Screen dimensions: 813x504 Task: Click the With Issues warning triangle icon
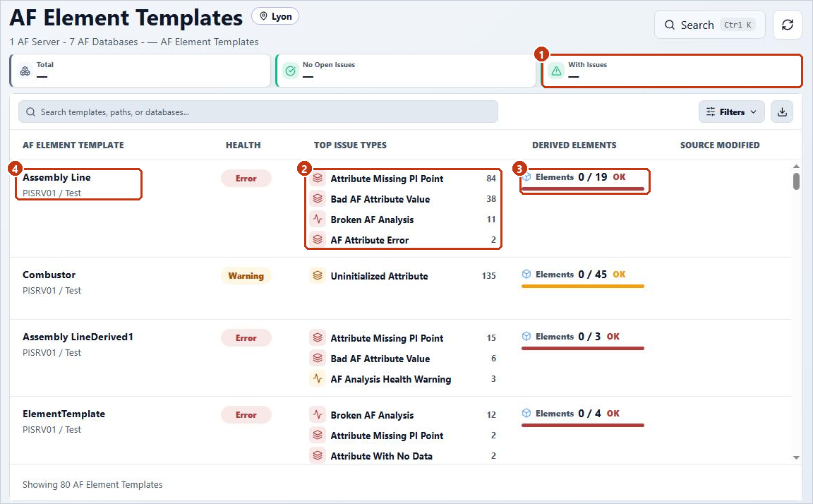point(556,71)
